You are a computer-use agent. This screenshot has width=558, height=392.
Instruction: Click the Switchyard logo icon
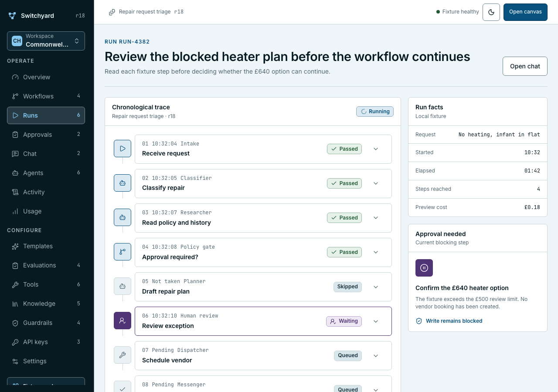pyautogui.click(x=12, y=16)
